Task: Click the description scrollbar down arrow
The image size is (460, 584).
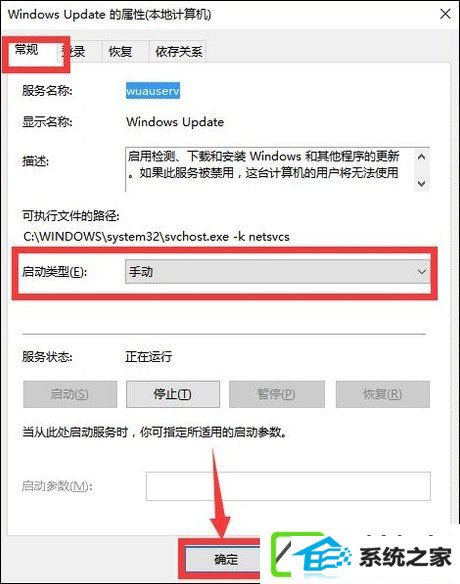Action: (422, 183)
